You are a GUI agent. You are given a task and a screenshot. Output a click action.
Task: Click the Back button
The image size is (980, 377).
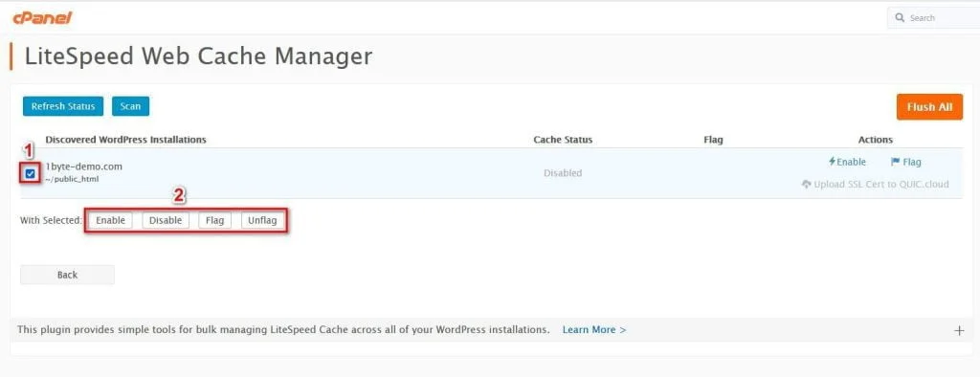pyautogui.click(x=68, y=275)
